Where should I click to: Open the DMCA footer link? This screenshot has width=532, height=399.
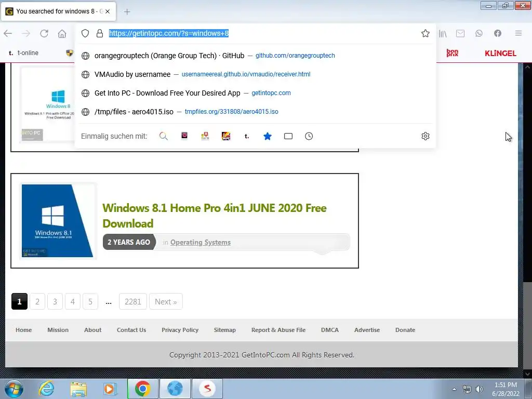point(330,330)
